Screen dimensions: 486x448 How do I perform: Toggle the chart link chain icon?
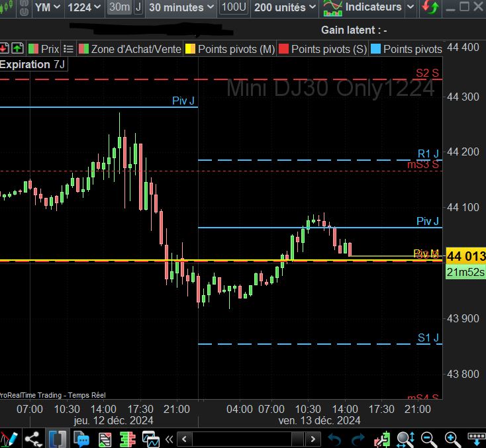(x=24, y=7)
